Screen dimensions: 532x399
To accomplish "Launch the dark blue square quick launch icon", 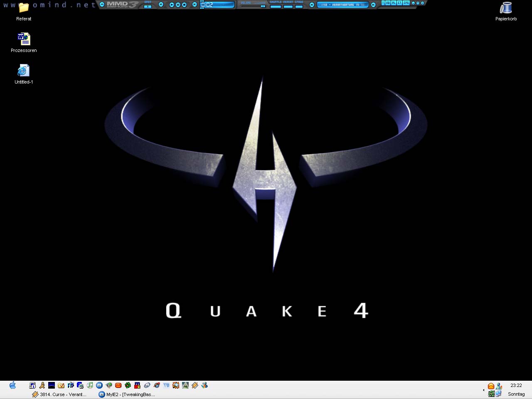I will click(x=52, y=385).
